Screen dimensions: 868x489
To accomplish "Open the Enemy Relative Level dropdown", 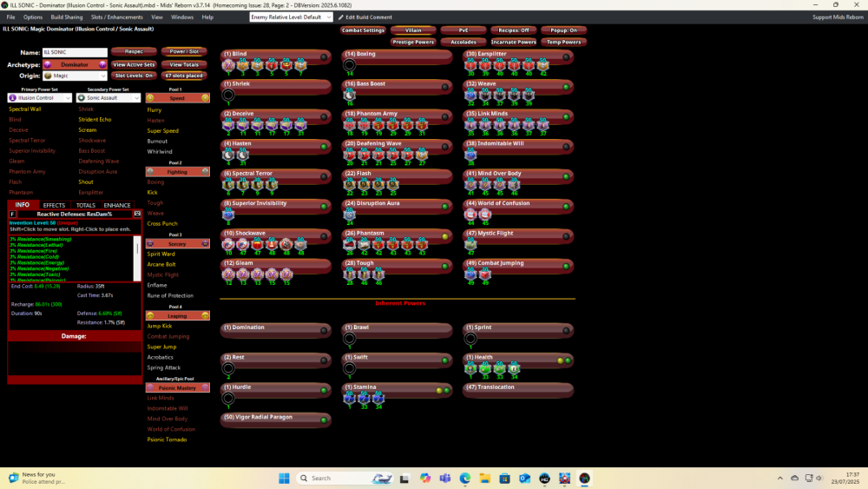I will pyautogui.click(x=290, y=17).
